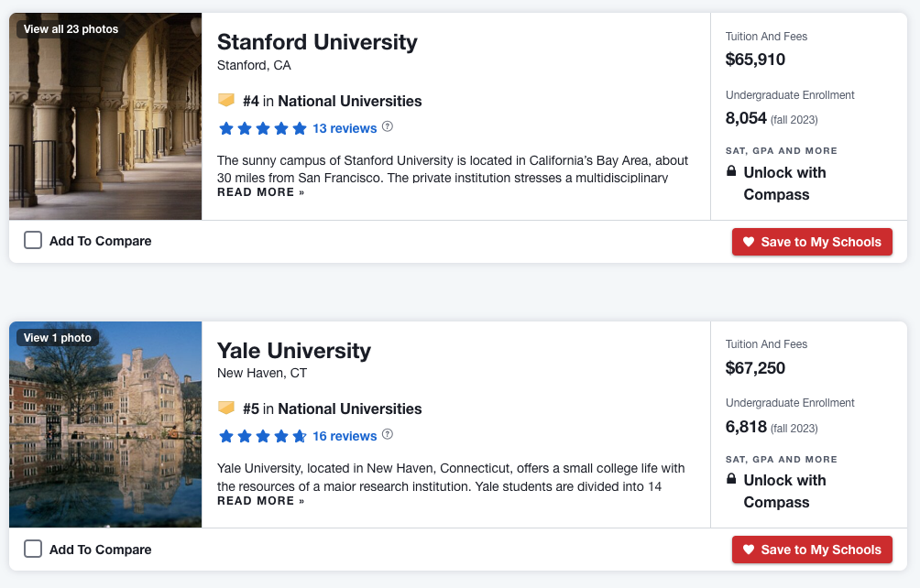The image size is (920, 588).
Task: Check Add To Compare for Stanford University
Action: pos(33,240)
